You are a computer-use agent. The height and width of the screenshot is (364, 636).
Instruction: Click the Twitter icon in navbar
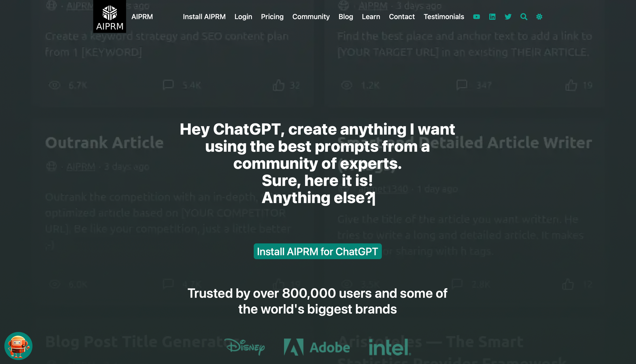[508, 17]
